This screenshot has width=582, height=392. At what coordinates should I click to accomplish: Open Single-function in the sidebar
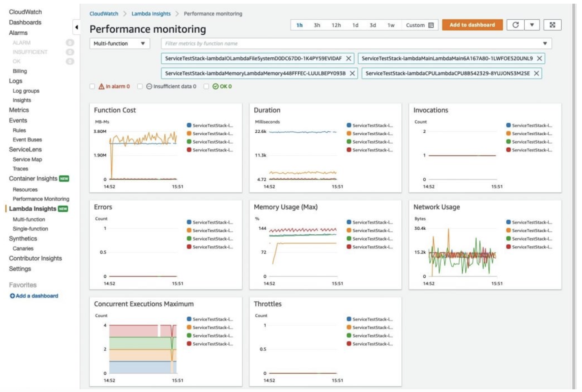[x=30, y=229]
